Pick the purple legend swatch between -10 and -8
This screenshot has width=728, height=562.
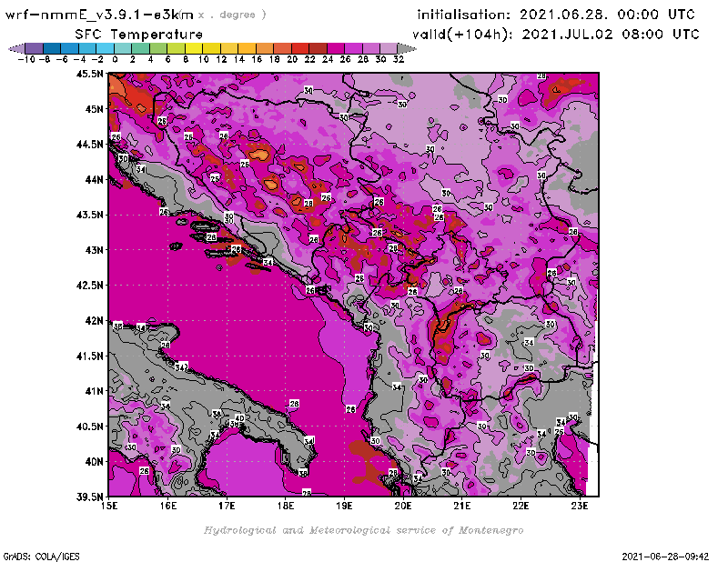coord(35,48)
